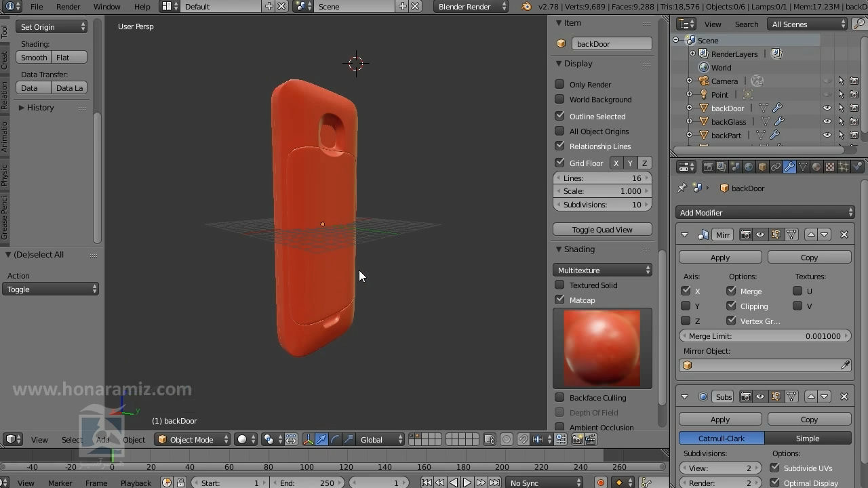868x488 pixels.
Task: Open the Render menu
Action: point(68,6)
